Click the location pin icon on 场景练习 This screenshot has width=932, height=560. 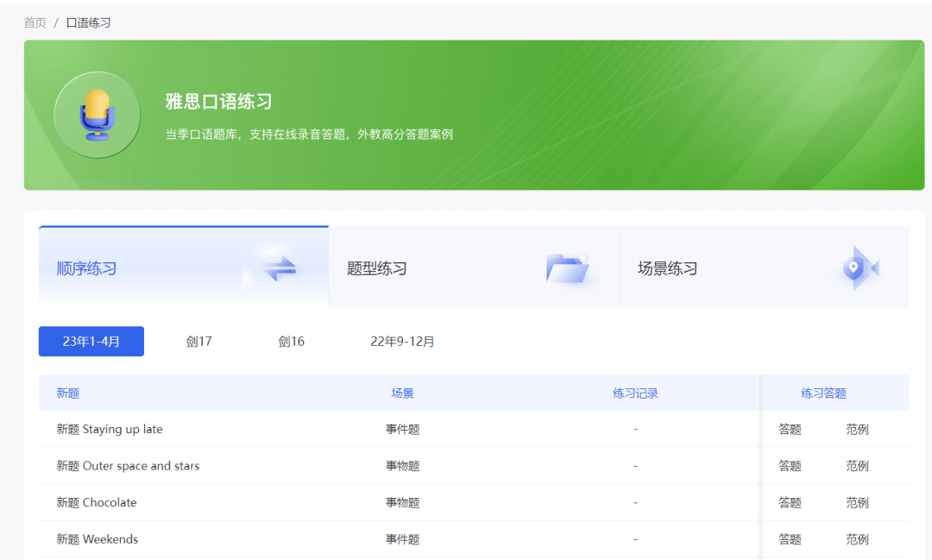pyautogui.click(x=860, y=268)
